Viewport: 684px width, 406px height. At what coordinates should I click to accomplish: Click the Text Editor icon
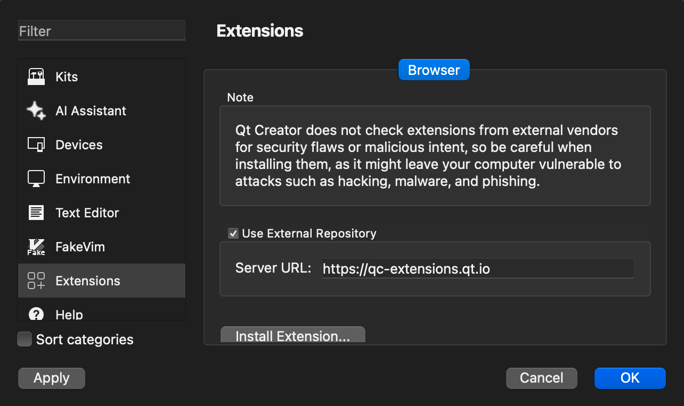(x=36, y=213)
